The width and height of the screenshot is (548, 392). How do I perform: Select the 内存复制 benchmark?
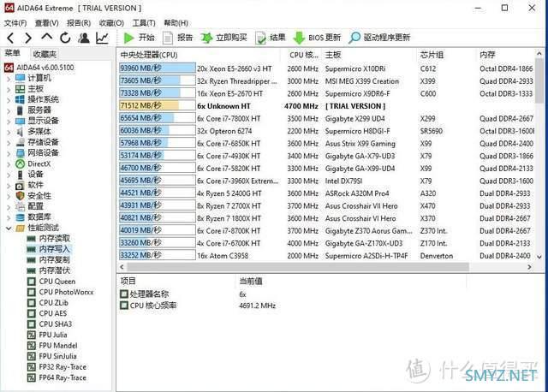click(x=55, y=260)
